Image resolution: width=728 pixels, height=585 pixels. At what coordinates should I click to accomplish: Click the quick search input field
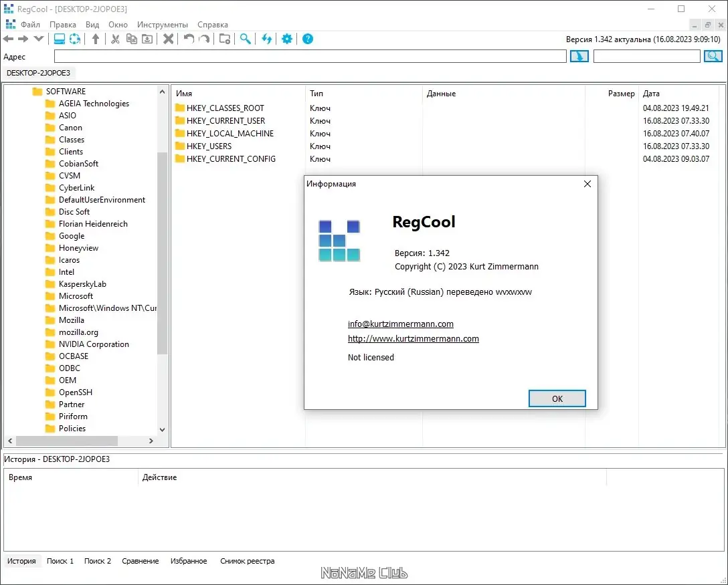tap(647, 57)
